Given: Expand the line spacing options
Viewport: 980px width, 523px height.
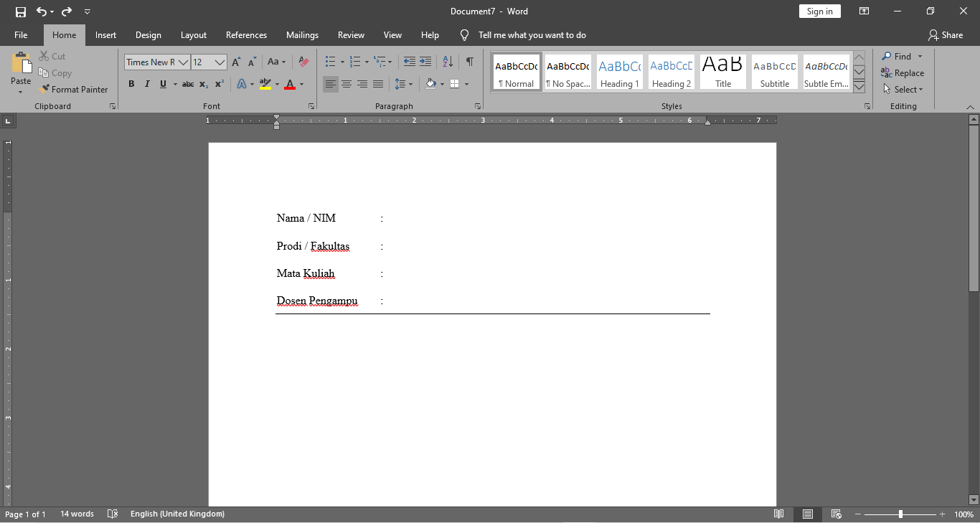Looking at the screenshot, I should (x=410, y=84).
